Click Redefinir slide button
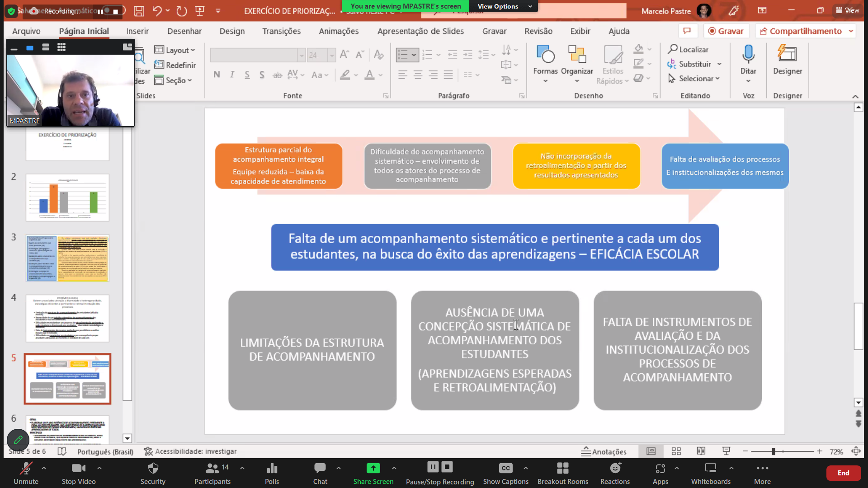The width and height of the screenshot is (868, 488). [x=175, y=65]
